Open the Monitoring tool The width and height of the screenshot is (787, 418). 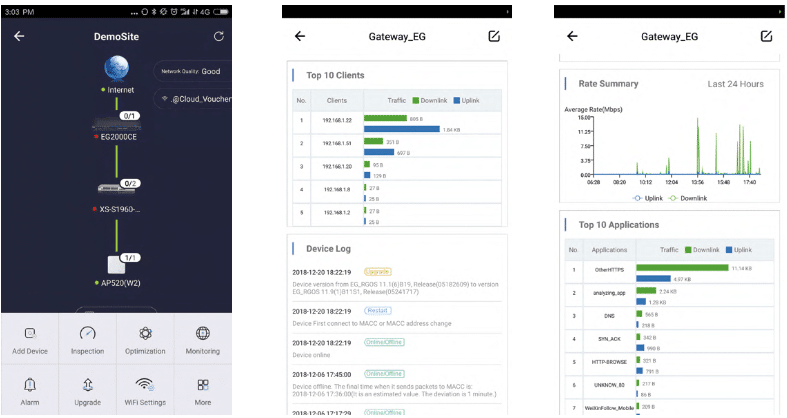[x=203, y=341]
